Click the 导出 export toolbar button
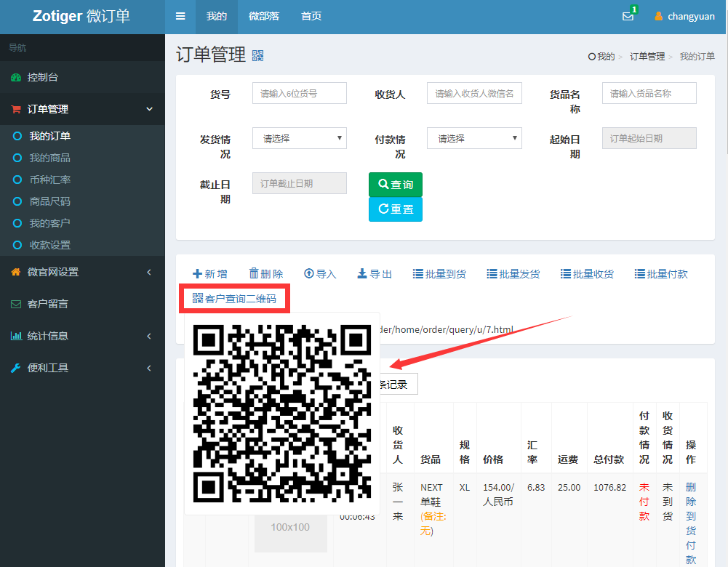The image size is (728, 567). (x=375, y=274)
